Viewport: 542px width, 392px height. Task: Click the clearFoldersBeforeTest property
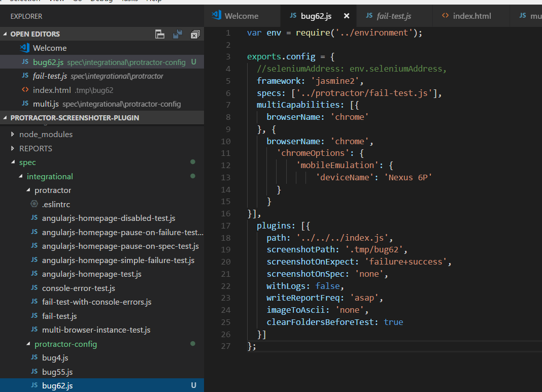(320, 322)
